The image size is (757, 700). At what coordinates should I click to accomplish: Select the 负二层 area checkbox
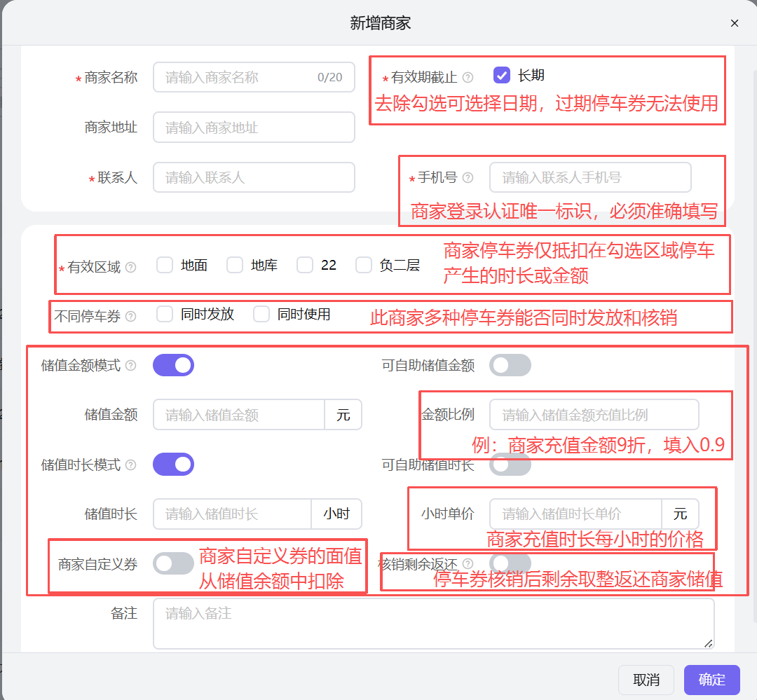click(363, 265)
